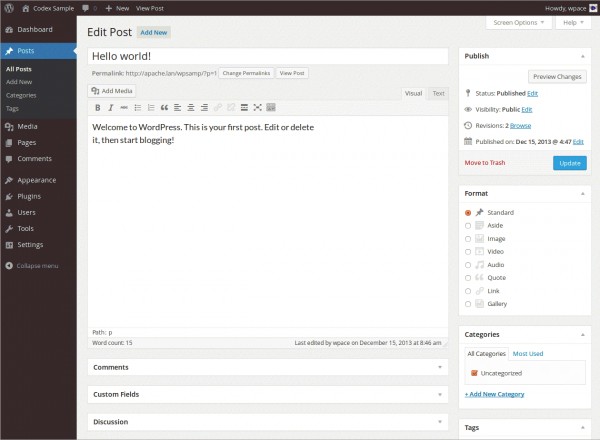
Task: Collapse the Tags panel arrow
Action: (x=582, y=427)
